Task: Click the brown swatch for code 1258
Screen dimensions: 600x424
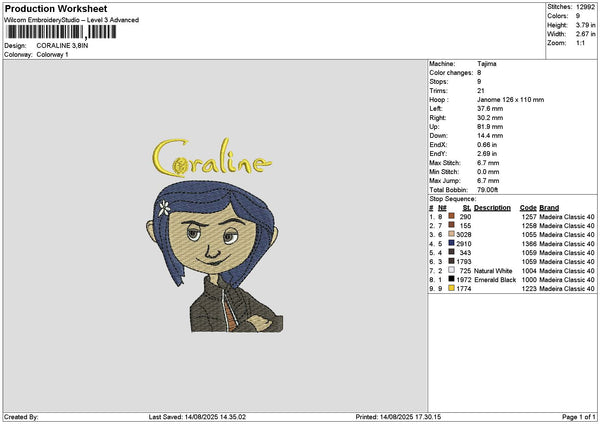Action: click(452, 225)
